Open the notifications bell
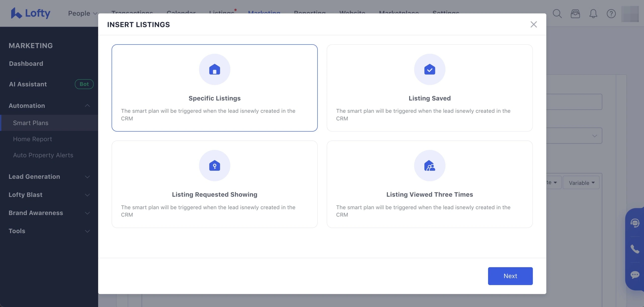The height and width of the screenshot is (307, 644). click(x=593, y=14)
